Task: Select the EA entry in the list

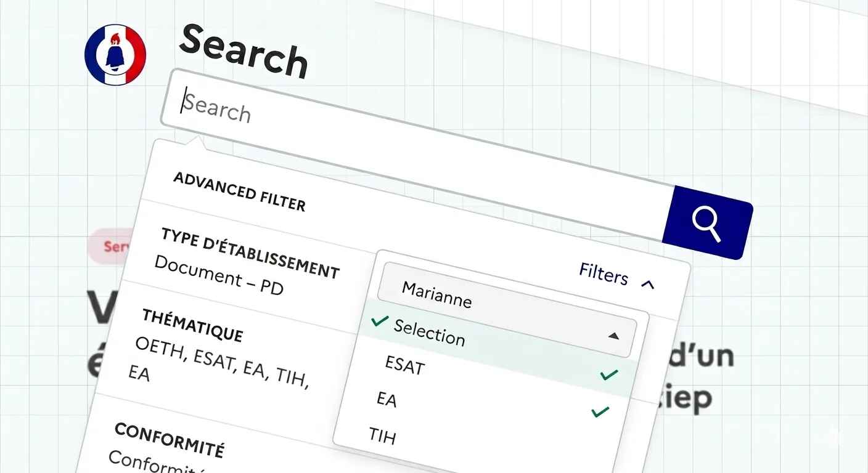Action: tap(387, 399)
